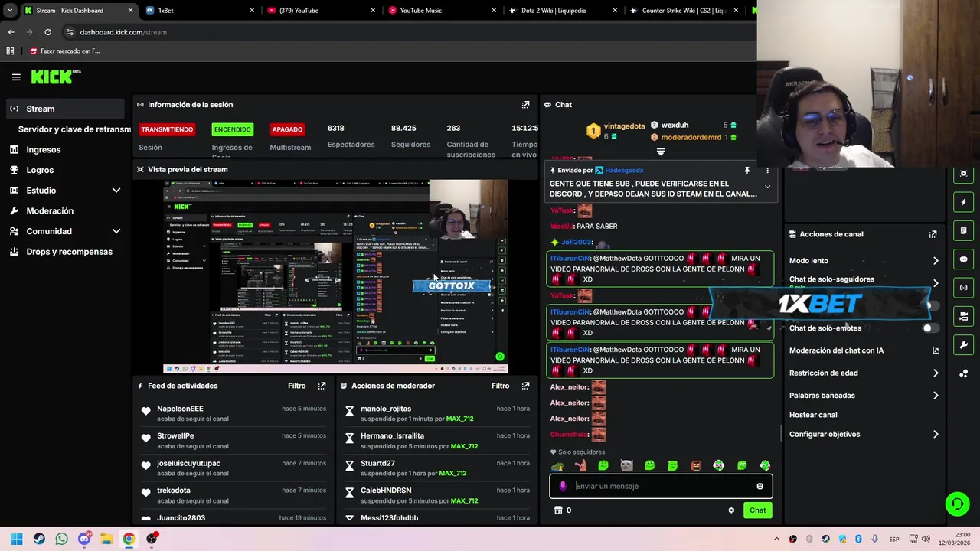Open the green support headset button
980x551 pixels.
point(957,504)
